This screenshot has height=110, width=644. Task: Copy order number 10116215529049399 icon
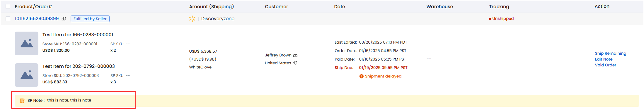pos(64,19)
